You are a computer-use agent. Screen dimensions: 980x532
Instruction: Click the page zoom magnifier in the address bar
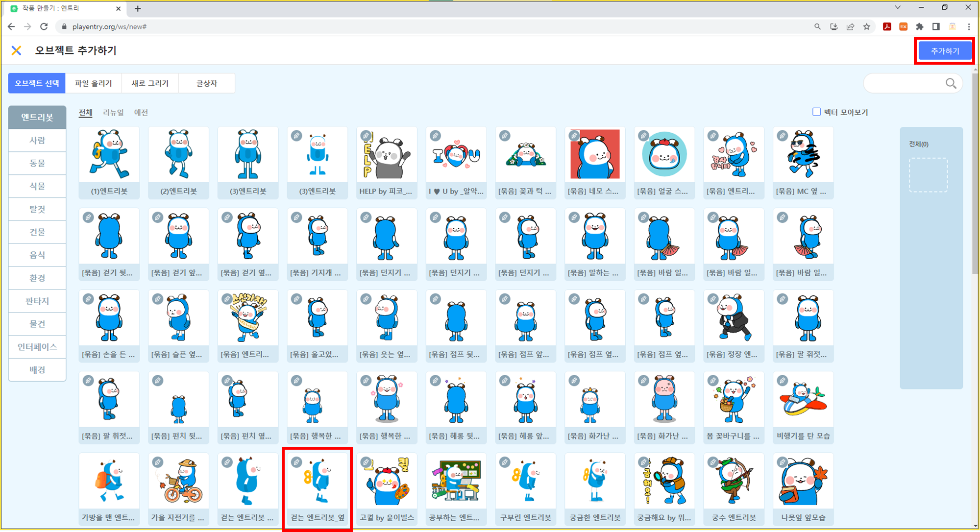coord(817,26)
